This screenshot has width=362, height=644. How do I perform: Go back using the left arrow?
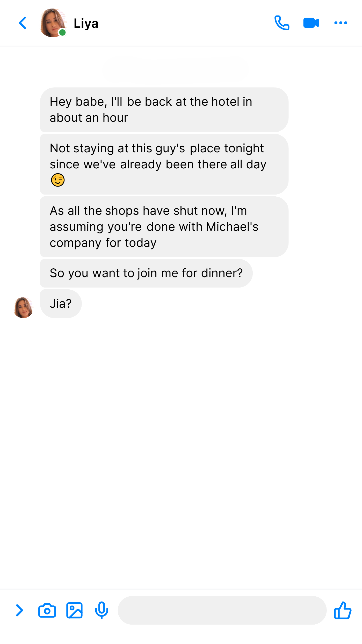(x=23, y=23)
